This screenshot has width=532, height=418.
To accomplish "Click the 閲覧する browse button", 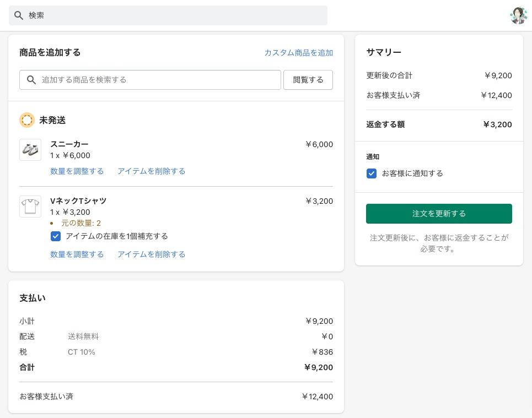I will (308, 80).
